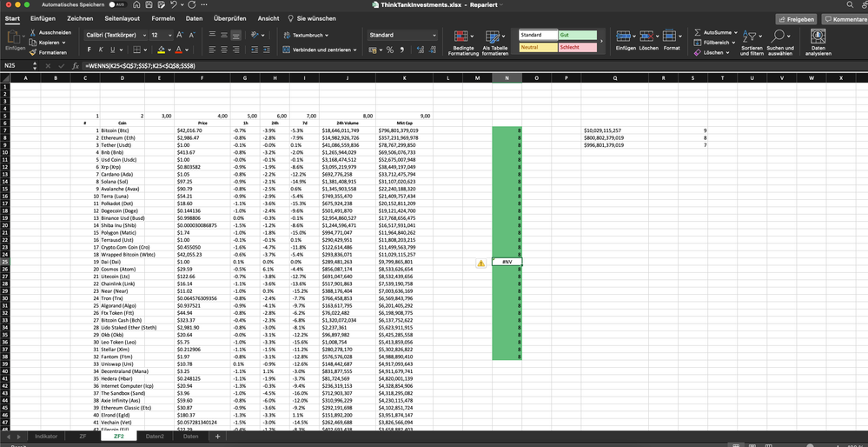This screenshot has width=868, height=447.
Task: Click the increase decimal places icon
Action: click(421, 50)
